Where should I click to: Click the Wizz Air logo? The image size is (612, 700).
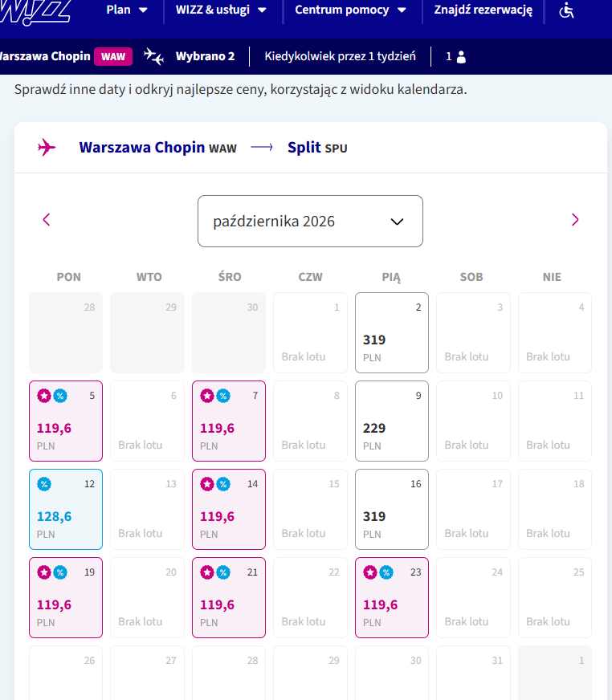point(35,11)
